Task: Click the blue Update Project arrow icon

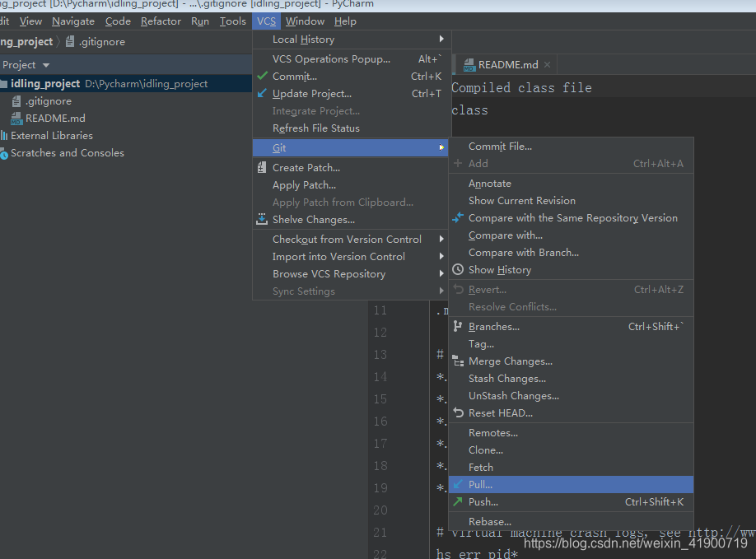Action: (x=262, y=93)
